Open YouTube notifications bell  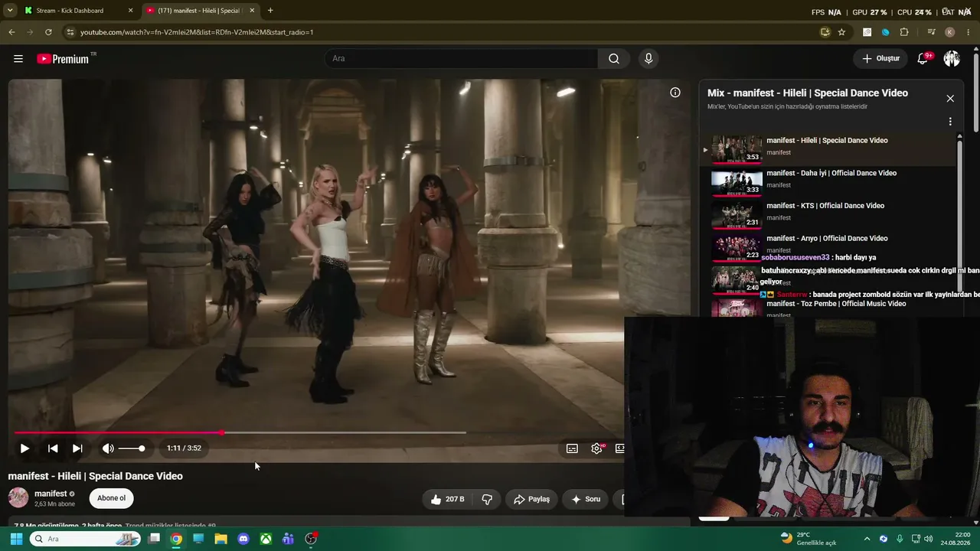point(923,59)
